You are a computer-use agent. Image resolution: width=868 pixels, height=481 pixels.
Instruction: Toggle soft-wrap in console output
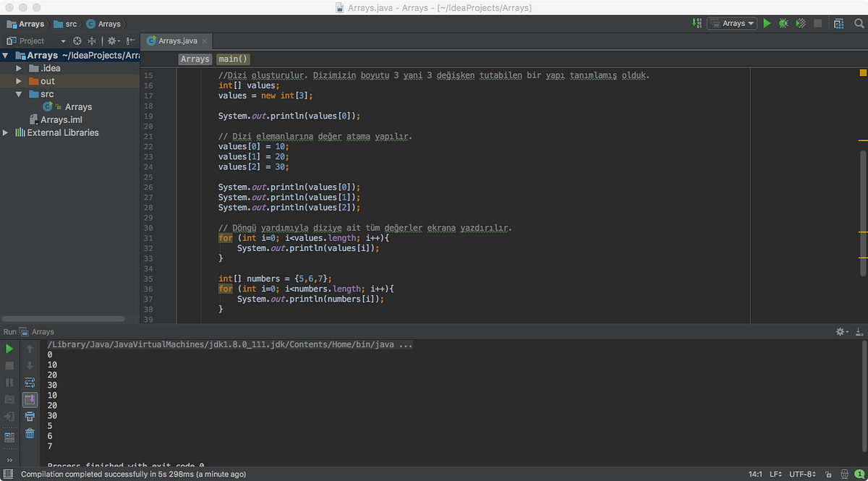click(30, 382)
